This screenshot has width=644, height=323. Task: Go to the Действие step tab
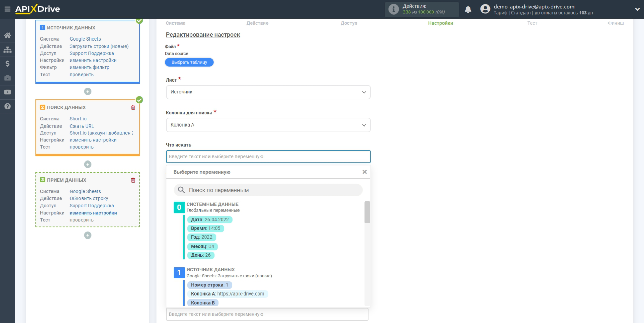(257, 23)
